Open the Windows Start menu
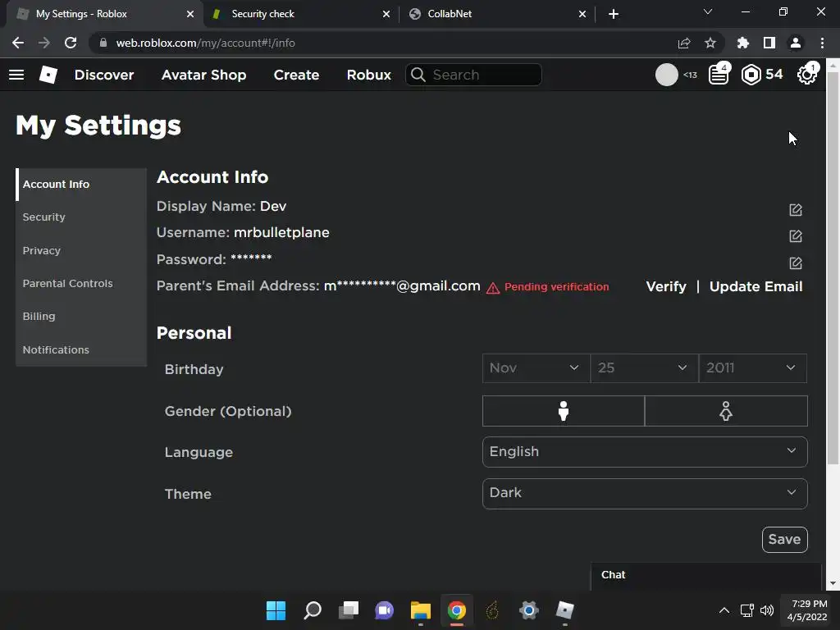 (276, 610)
